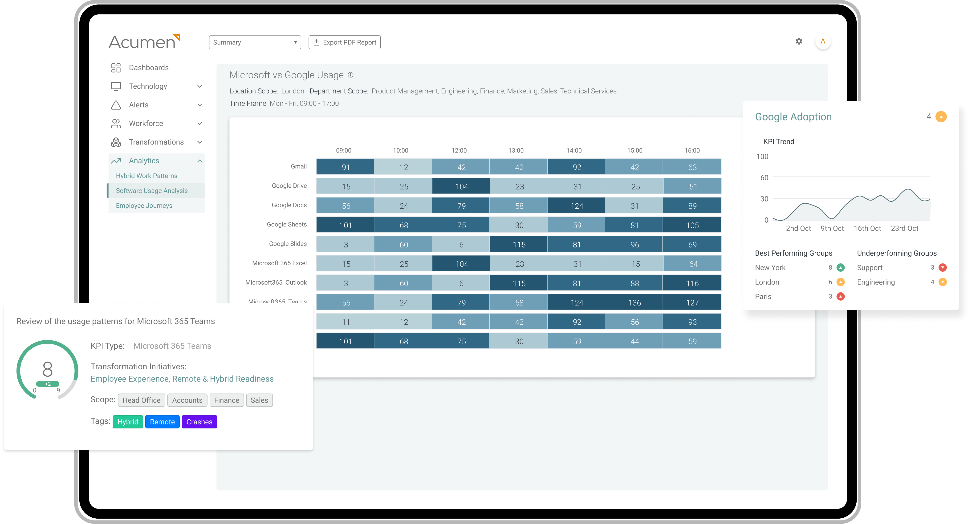Click the KPI score gauge showing 8
This screenshot has width=980, height=524.
[48, 370]
